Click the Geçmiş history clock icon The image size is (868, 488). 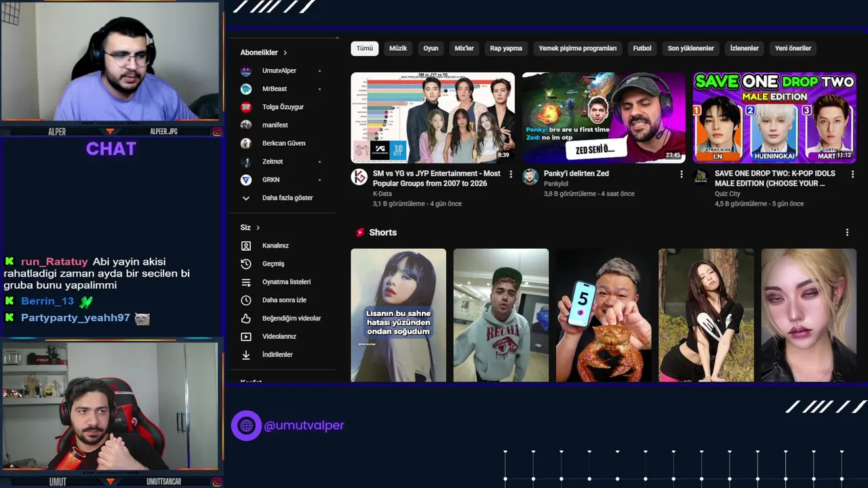point(246,264)
